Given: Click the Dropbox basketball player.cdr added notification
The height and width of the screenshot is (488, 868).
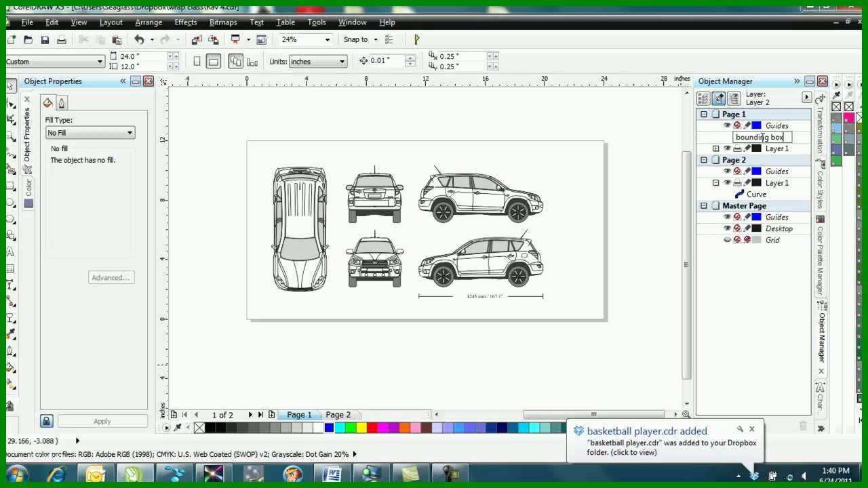Looking at the screenshot, I should (665, 441).
